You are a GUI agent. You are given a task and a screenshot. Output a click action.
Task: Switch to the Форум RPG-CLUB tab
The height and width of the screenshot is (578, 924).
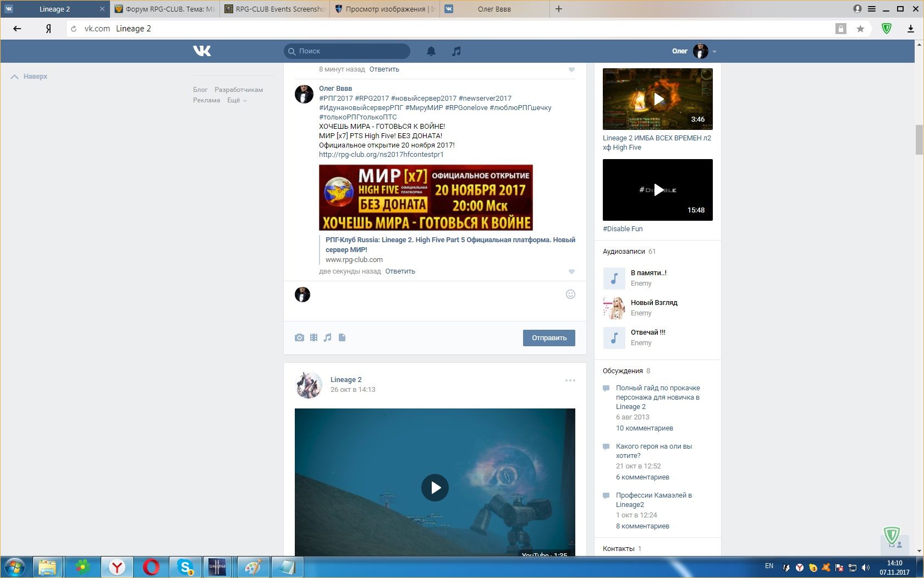click(x=164, y=9)
